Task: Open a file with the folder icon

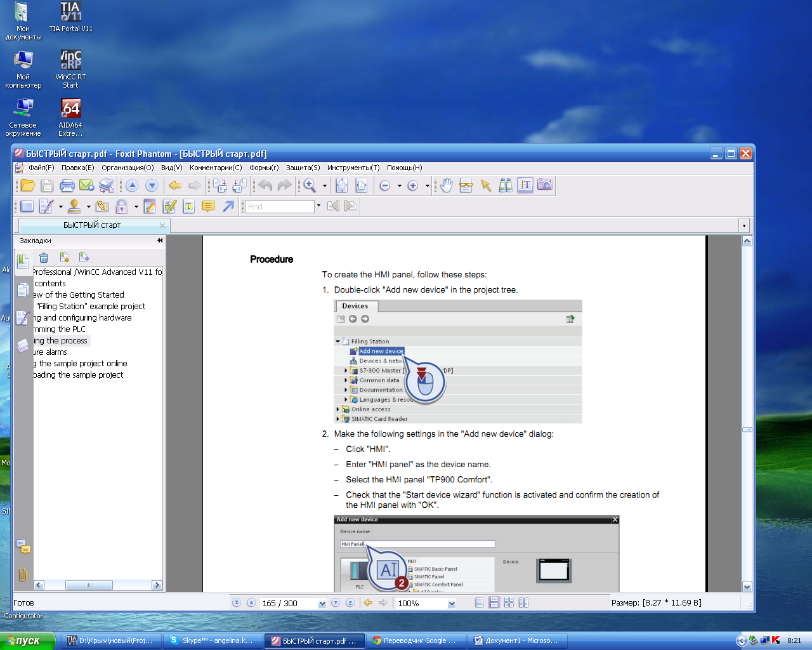Action: 27,185
